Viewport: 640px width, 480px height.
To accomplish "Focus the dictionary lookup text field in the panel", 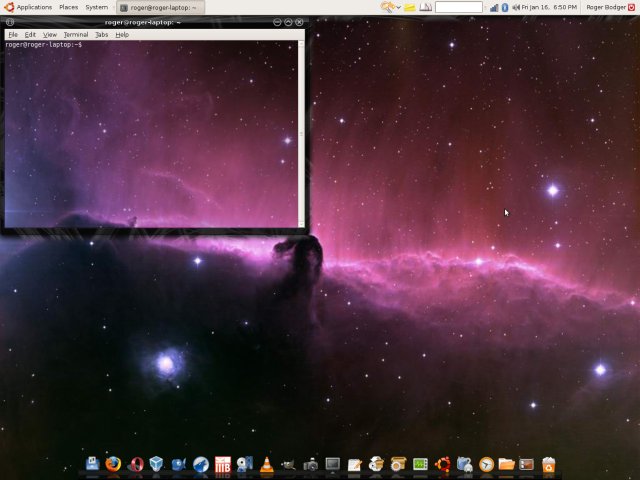I will [x=459, y=7].
